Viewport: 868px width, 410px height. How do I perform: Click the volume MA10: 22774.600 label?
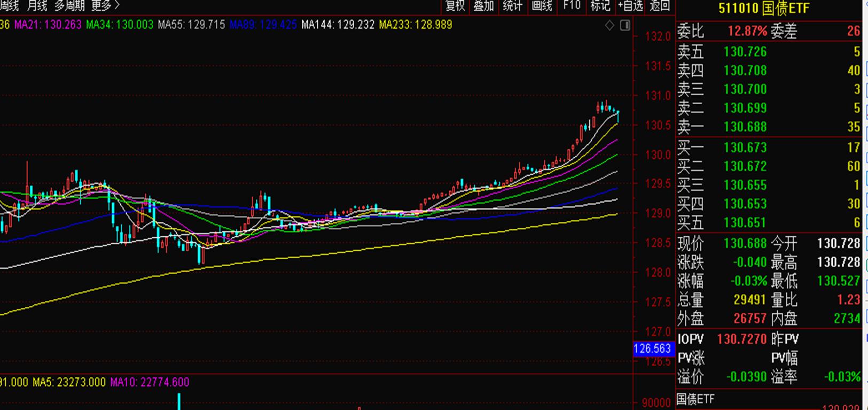click(150, 382)
